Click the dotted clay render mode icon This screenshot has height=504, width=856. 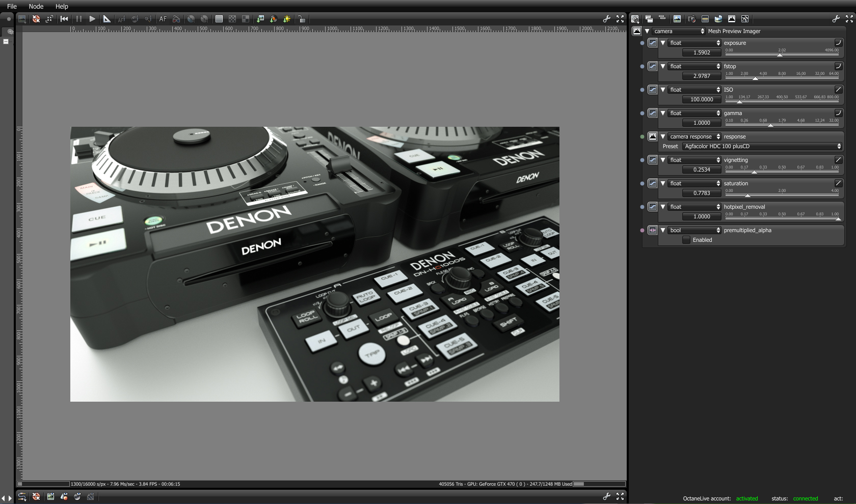[219, 19]
